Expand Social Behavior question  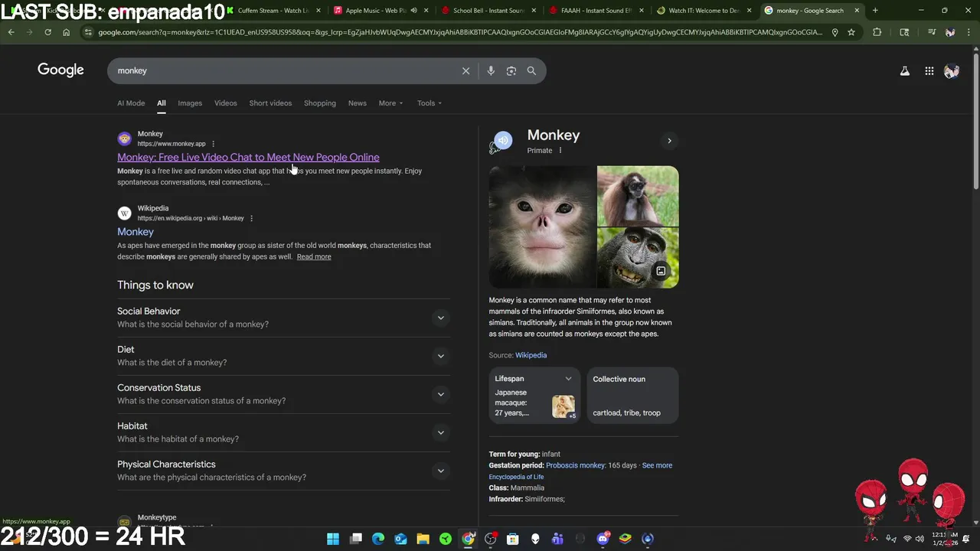tap(440, 318)
